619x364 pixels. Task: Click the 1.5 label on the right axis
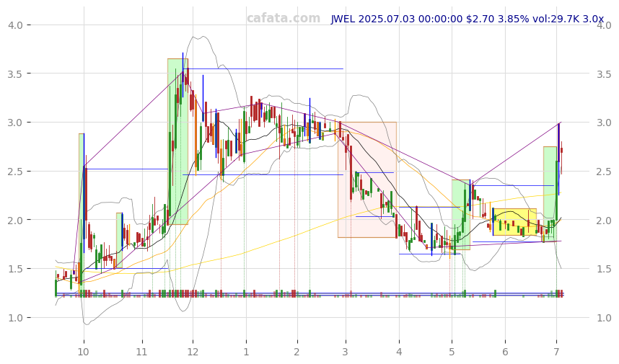click(x=604, y=269)
